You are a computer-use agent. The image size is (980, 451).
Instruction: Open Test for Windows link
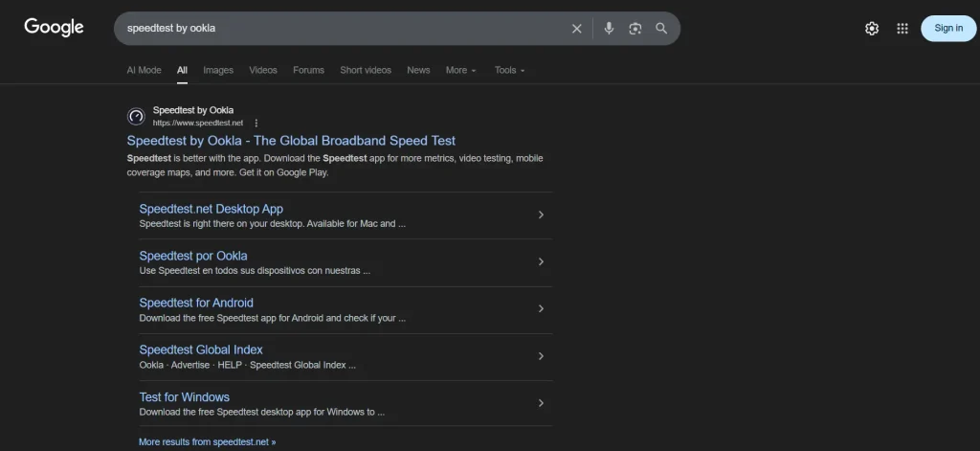[x=185, y=397]
